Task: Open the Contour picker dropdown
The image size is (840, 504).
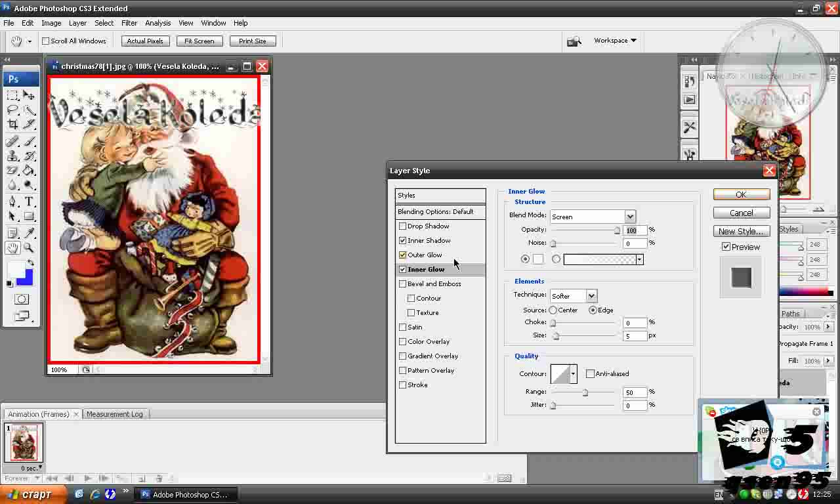Action: click(573, 374)
